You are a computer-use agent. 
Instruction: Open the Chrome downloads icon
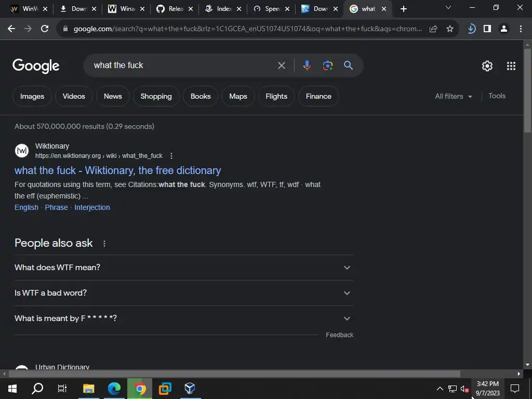(x=471, y=29)
